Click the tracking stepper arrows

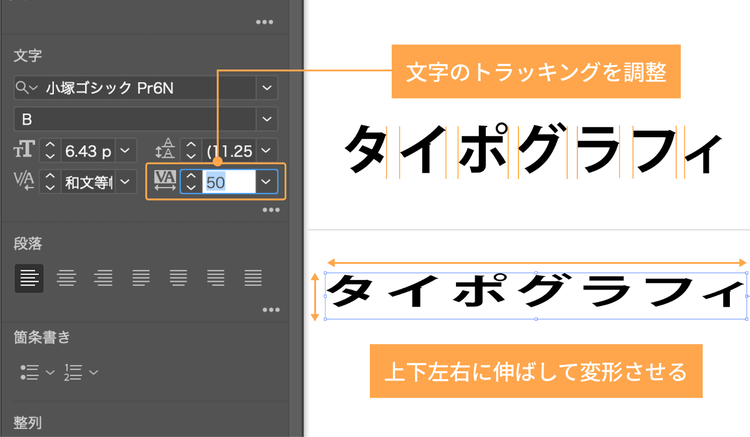tap(191, 182)
